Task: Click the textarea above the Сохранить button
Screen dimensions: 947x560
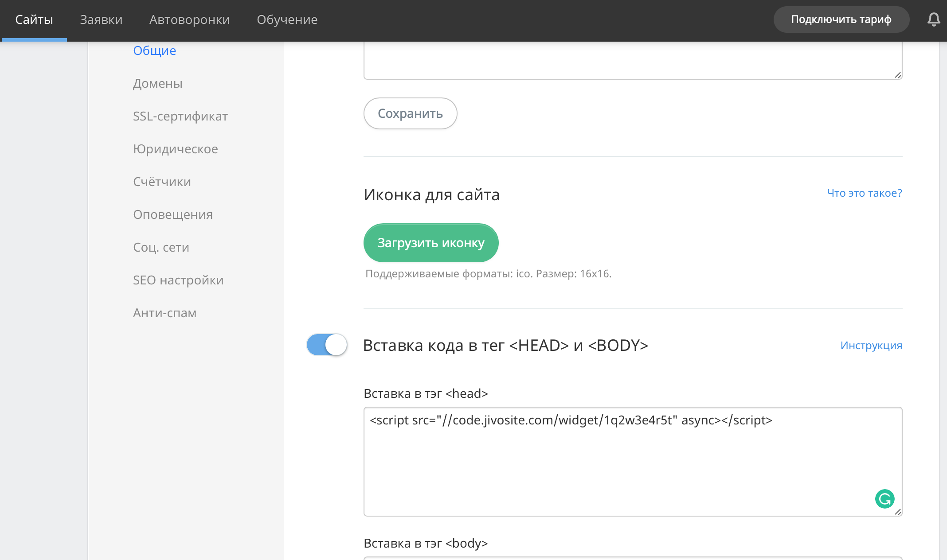Action: point(633,61)
